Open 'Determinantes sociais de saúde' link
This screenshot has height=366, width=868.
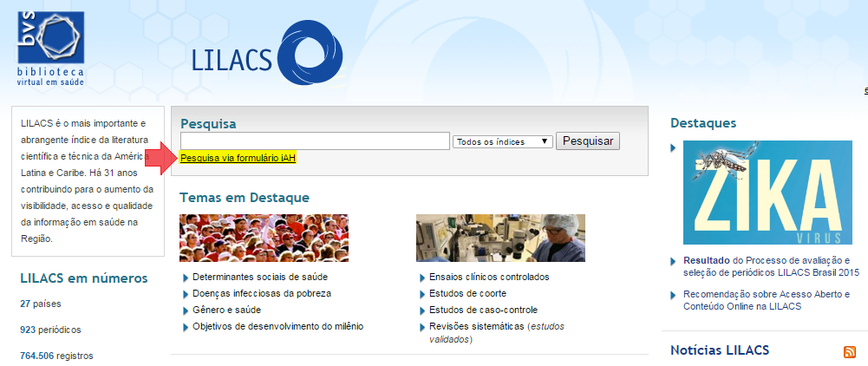259,277
